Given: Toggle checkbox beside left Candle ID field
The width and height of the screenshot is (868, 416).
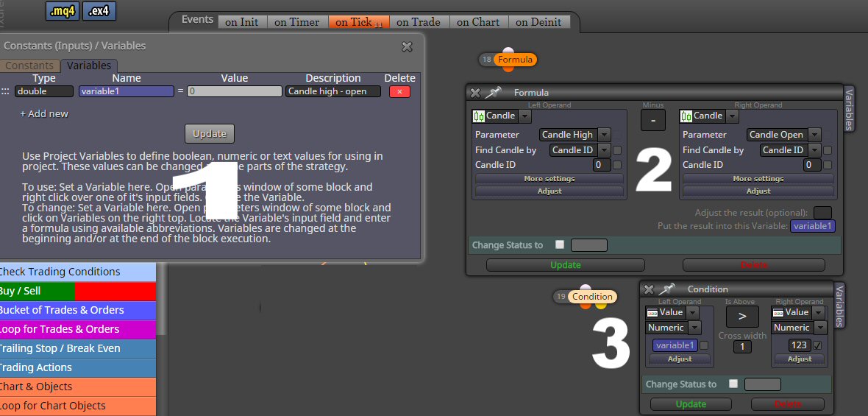Looking at the screenshot, I should pos(617,164).
